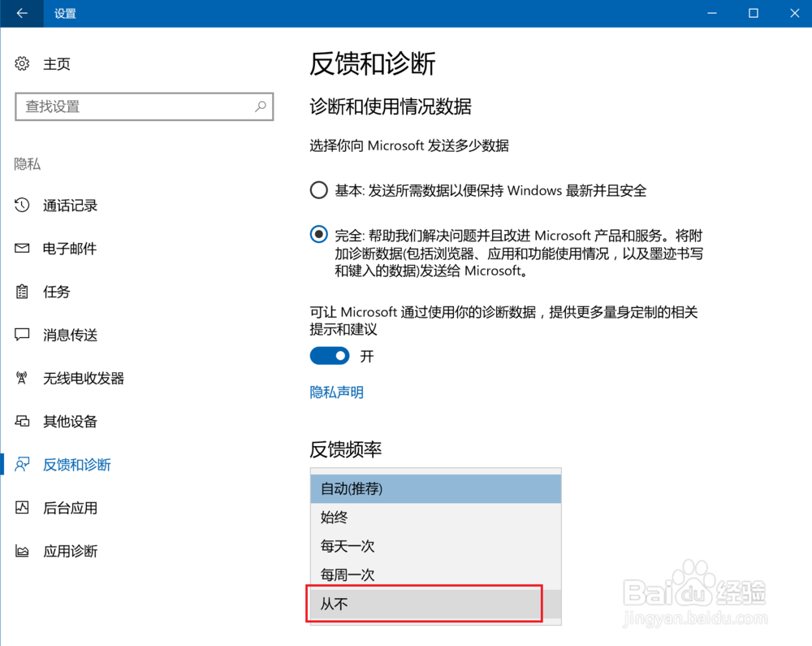The width and height of the screenshot is (812, 646).
Task: Open the 主页 home page
Action: (57, 63)
